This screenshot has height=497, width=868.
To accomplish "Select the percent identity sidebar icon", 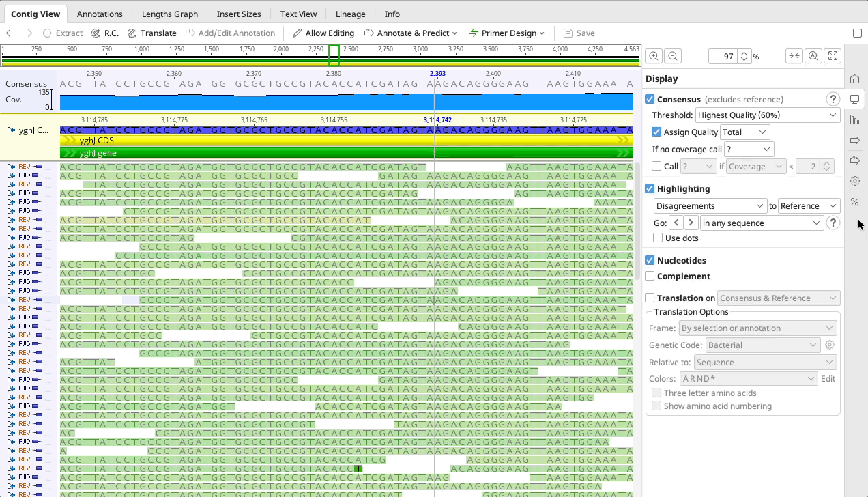I will [x=854, y=202].
